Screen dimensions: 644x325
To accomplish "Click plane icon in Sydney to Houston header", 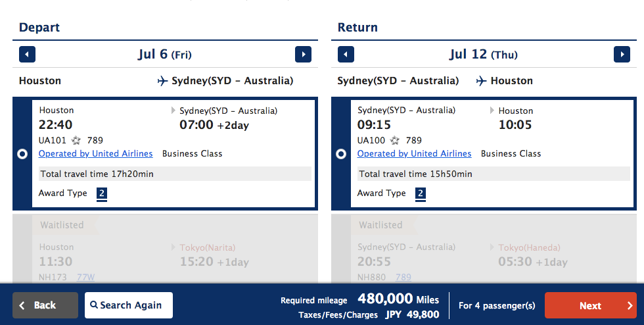I will [x=481, y=81].
